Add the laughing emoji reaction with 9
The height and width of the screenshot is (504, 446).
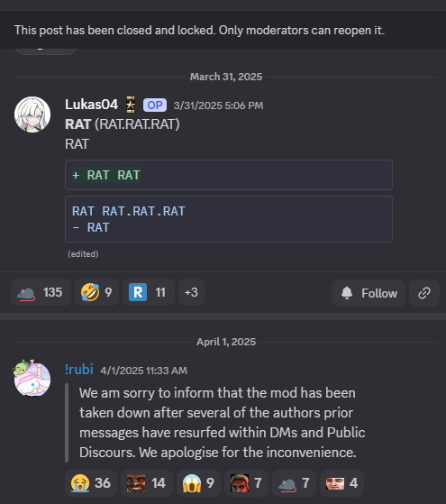(x=96, y=292)
